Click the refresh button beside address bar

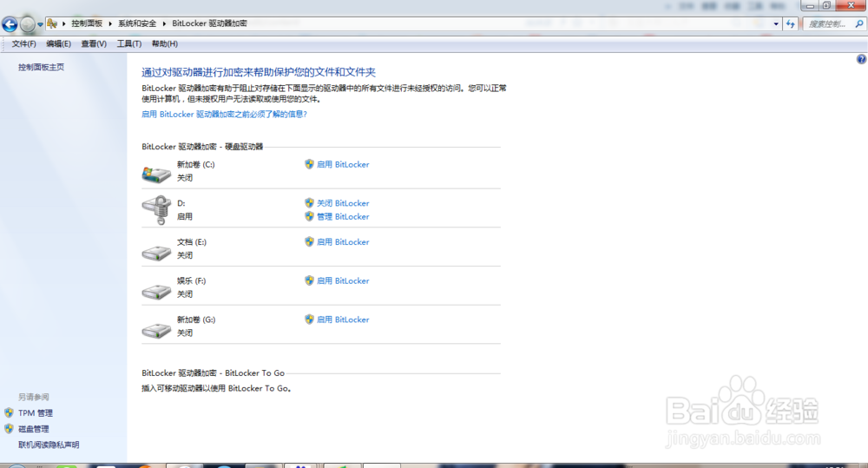tap(790, 23)
